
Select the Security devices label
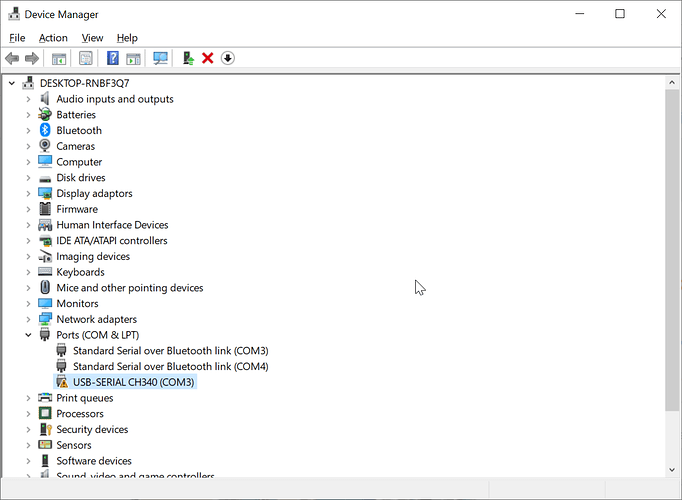(92, 429)
